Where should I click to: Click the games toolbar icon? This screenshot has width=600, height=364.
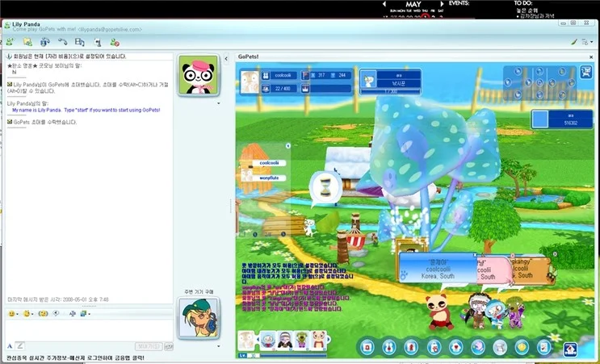[98, 42]
